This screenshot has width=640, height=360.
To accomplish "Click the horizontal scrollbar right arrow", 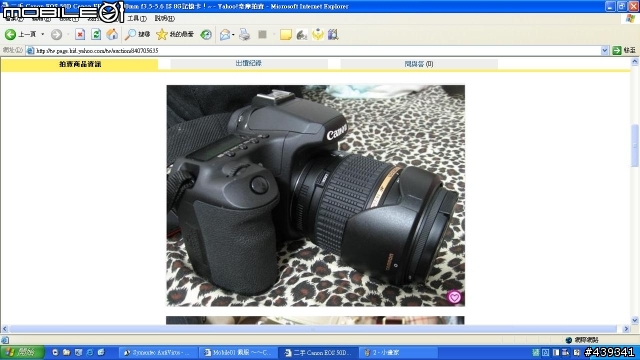I will click(x=627, y=329).
